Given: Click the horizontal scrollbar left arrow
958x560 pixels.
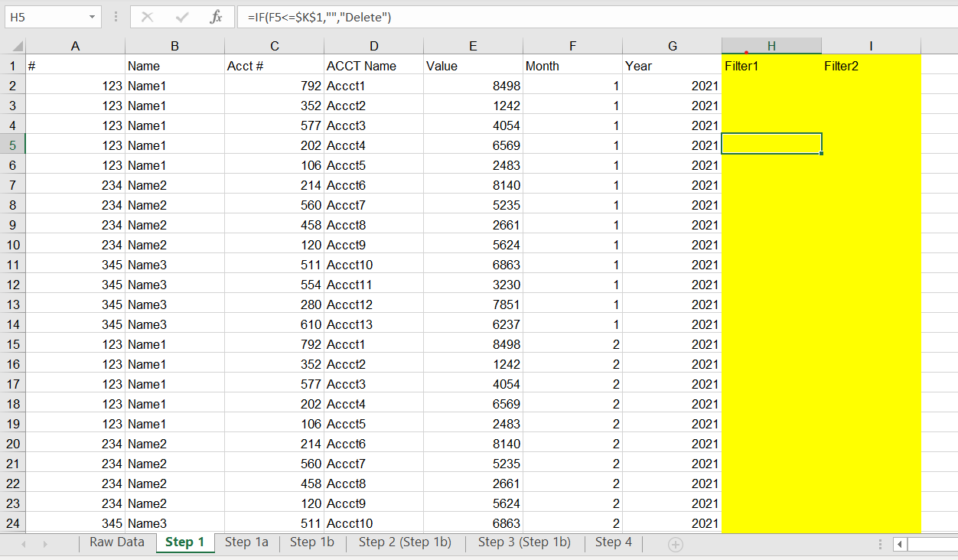Looking at the screenshot, I should pos(900,544).
